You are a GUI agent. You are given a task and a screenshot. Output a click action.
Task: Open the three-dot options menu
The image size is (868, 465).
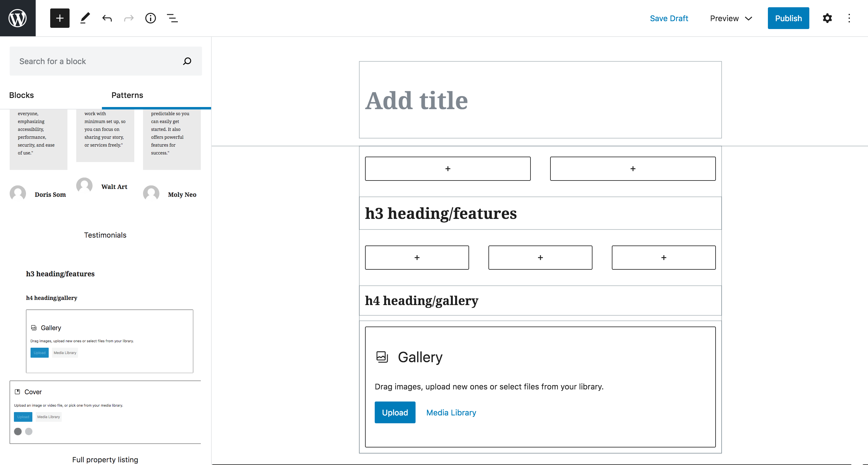click(x=849, y=18)
